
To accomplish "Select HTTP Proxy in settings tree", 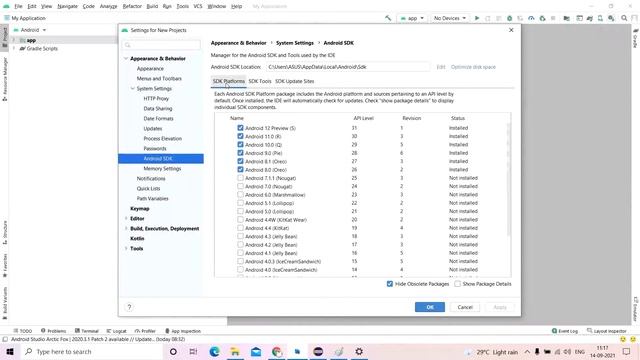I will click(156, 98).
